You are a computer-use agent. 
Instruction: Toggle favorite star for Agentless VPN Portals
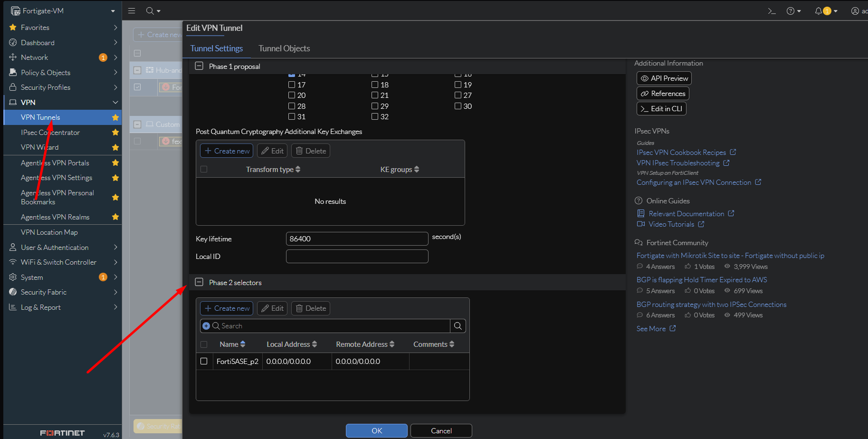point(115,162)
